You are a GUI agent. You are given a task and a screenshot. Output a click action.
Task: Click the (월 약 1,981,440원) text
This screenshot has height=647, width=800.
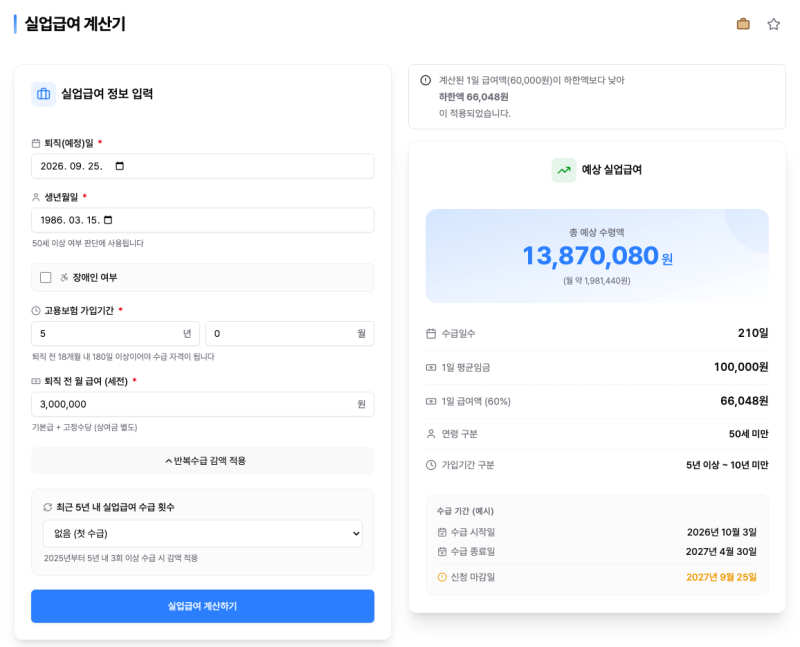click(597, 281)
